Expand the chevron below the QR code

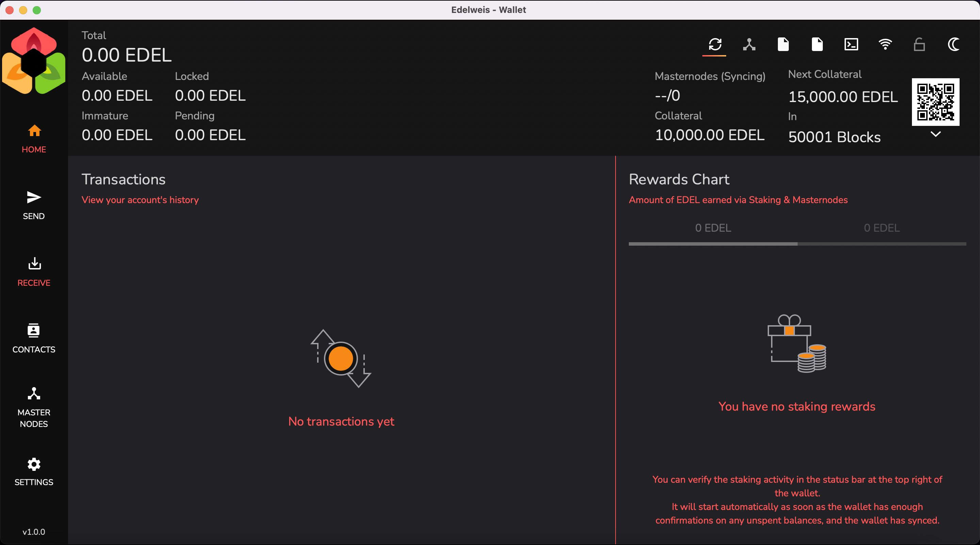tap(935, 134)
